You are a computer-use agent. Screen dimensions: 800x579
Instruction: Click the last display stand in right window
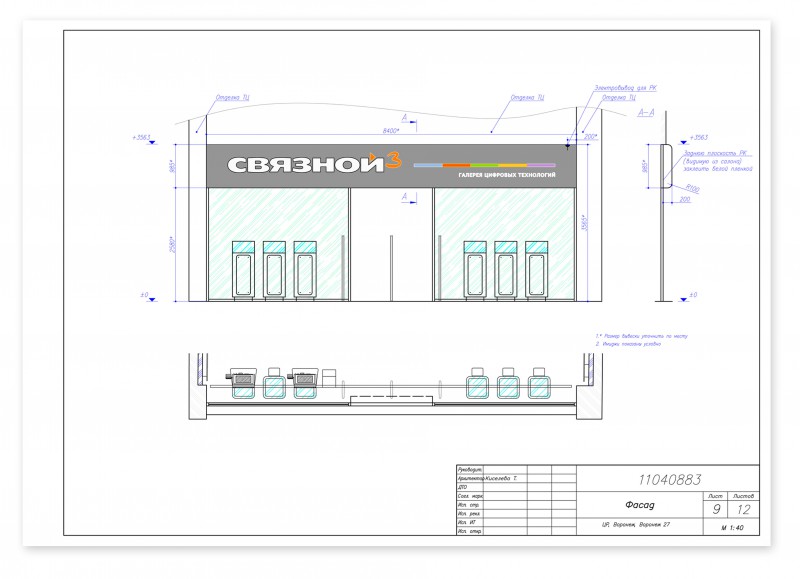tap(536, 269)
